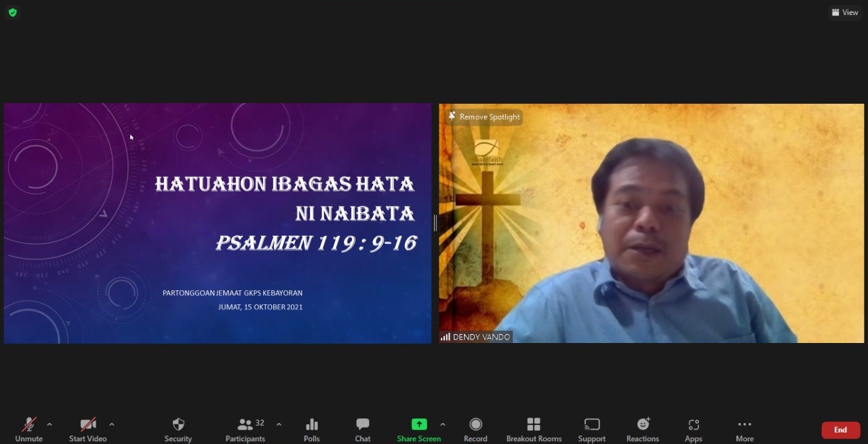Open video options arrow beside Start Video

pos(112,424)
